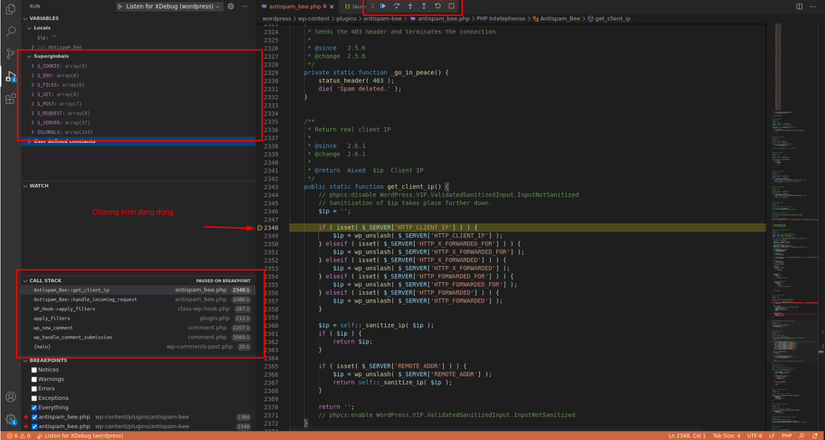The height and width of the screenshot is (440, 825).
Task: Click the Step Over debug button
Action: pyautogui.click(x=396, y=6)
